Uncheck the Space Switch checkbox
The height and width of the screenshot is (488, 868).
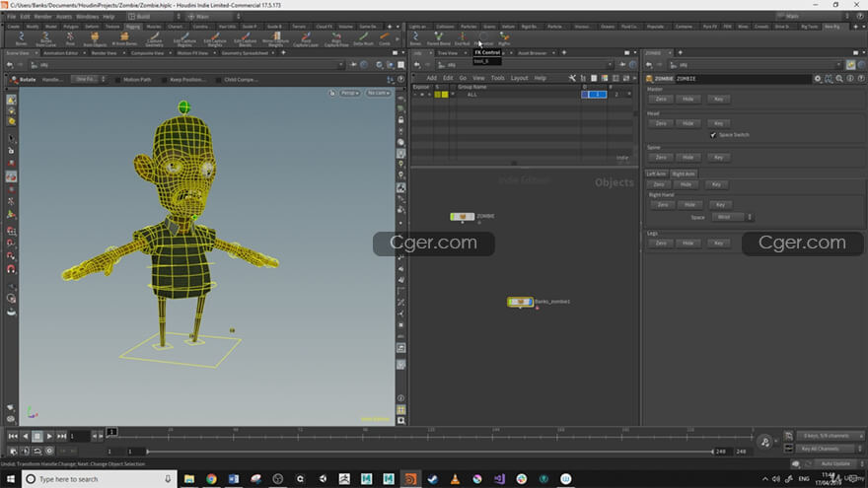(713, 134)
